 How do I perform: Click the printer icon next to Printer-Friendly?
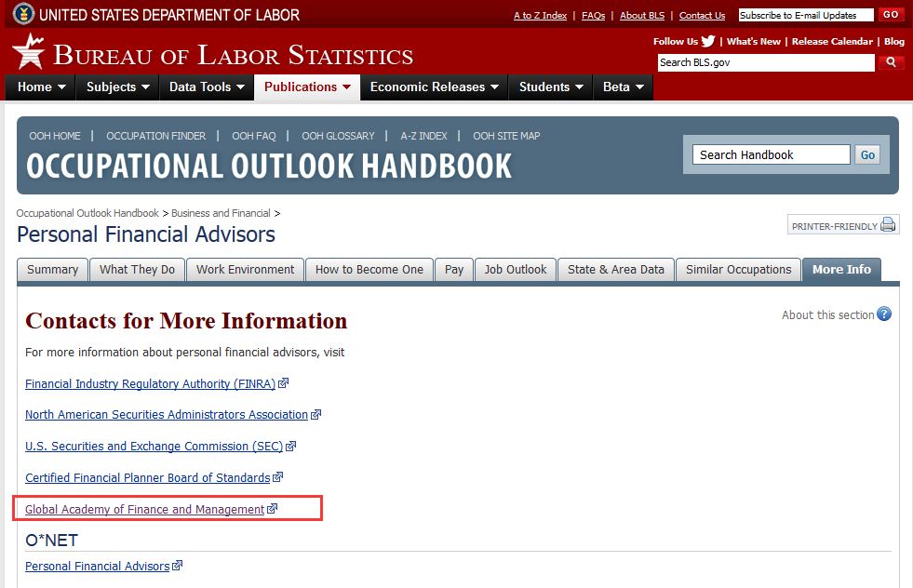[x=887, y=225]
